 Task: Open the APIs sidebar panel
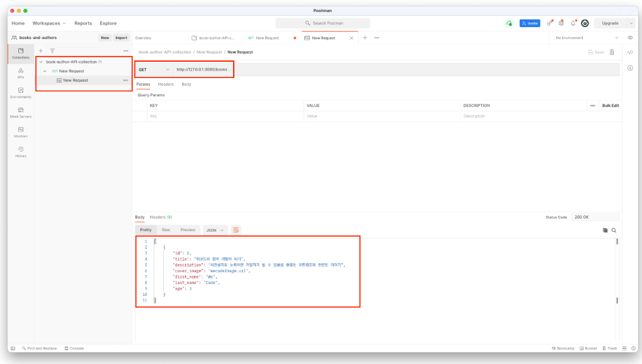pyautogui.click(x=20, y=73)
